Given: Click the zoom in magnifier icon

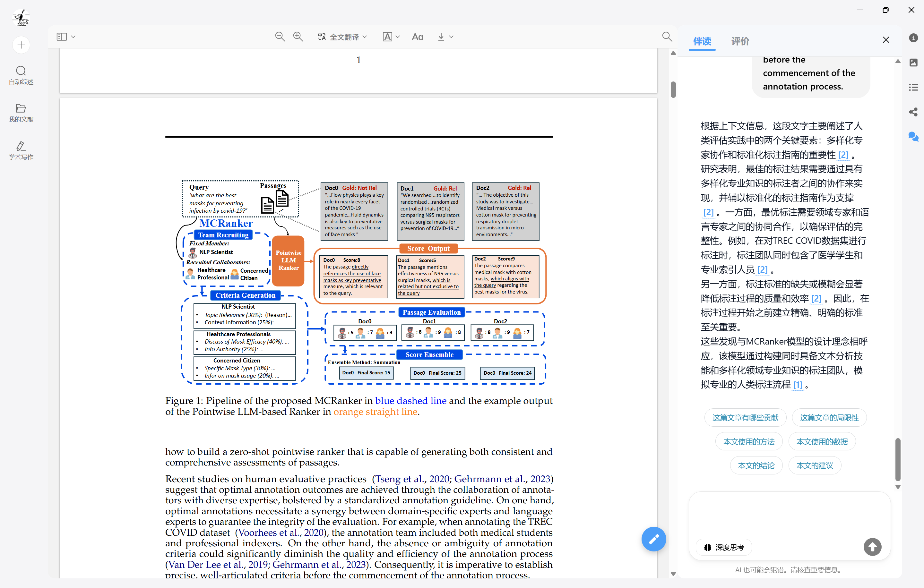Looking at the screenshot, I should [298, 37].
